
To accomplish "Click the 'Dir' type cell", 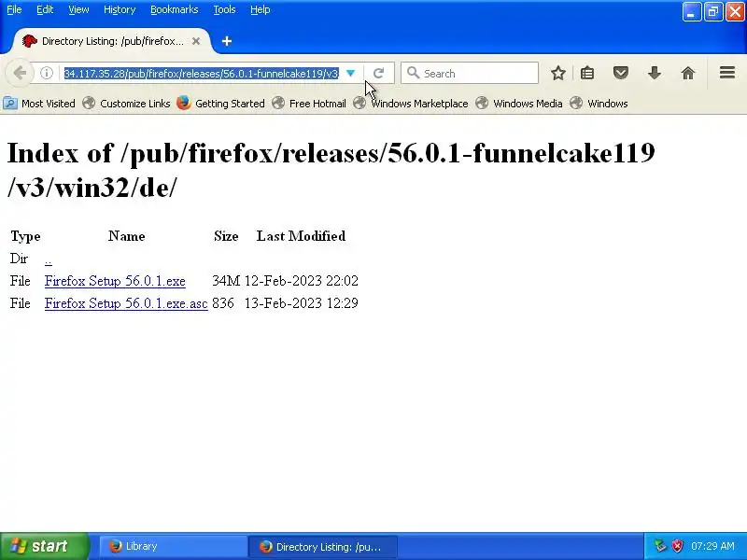I will (19, 259).
